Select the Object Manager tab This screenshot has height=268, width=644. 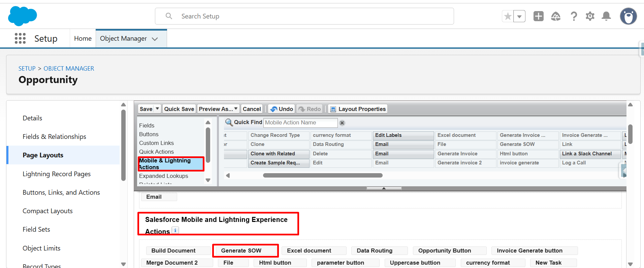(124, 38)
